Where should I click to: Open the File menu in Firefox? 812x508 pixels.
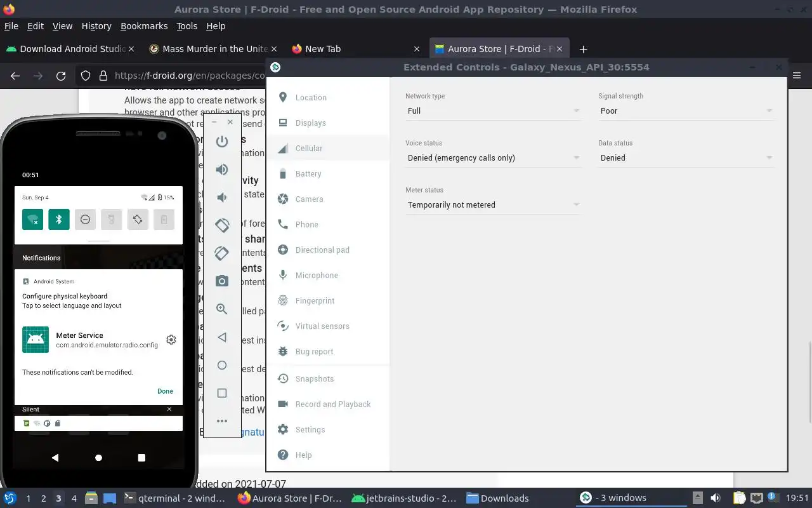click(11, 26)
